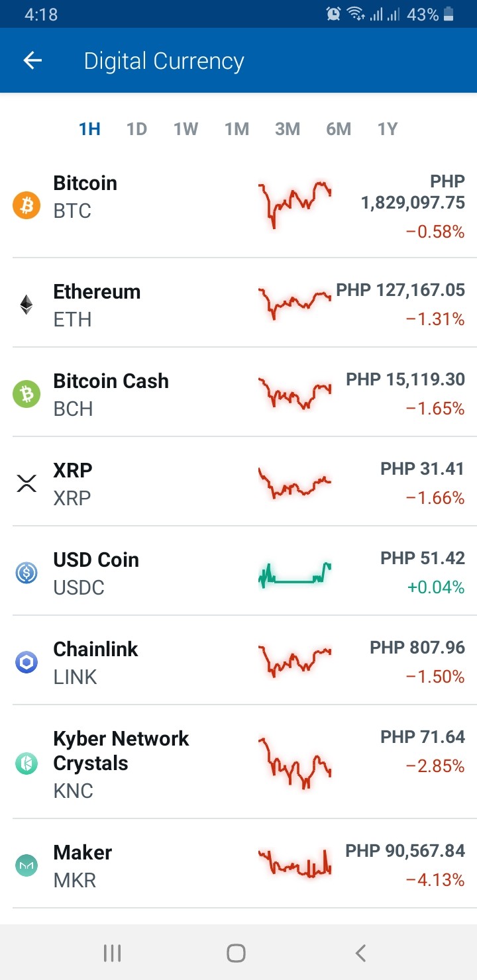This screenshot has height=980, width=477.
Task: Tap the Maker MKR icon
Action: 26,865
